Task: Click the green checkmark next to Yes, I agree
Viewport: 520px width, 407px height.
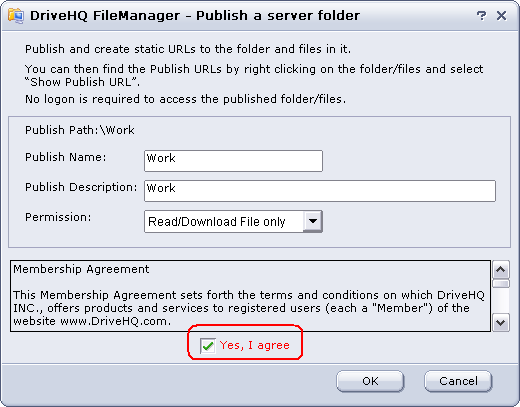Action: [x=208, y=346]
